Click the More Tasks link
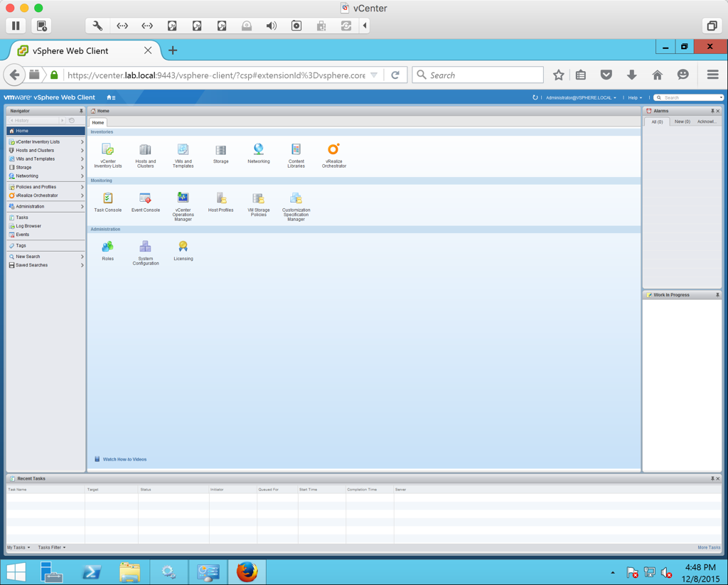The height and width of the screenshot is (585, 728). 708,547
